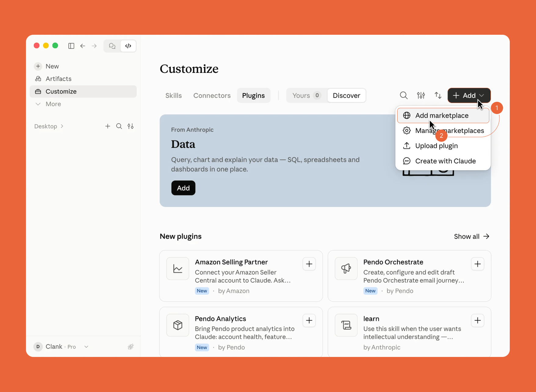
Task: Add the learn plugin
Action: [478, 320]
